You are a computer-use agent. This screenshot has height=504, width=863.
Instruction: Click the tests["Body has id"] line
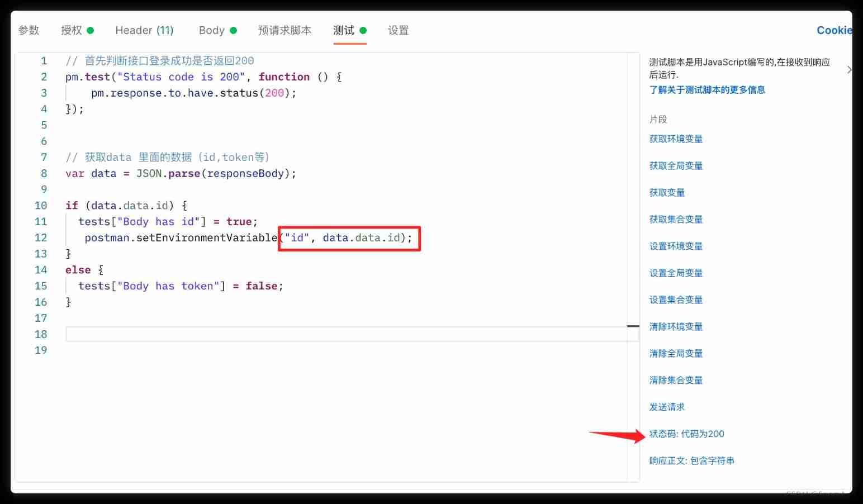click(x=168, y=221)
